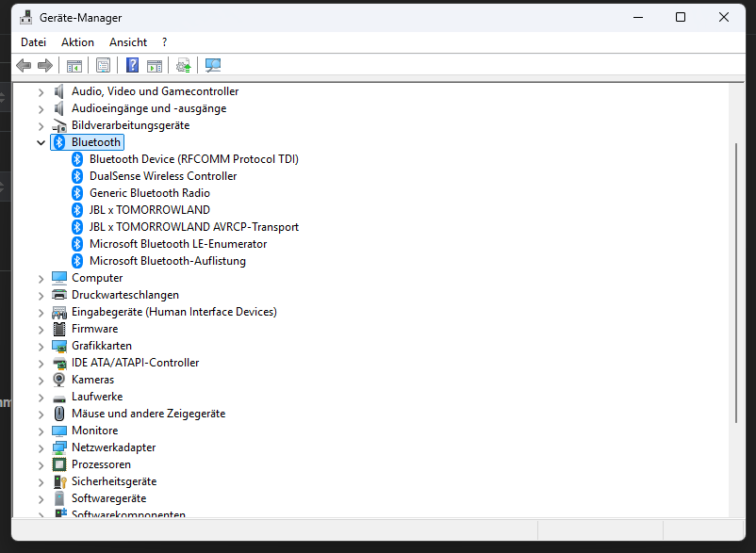Expand the Netzwerkadapter node

click(41, 448)
